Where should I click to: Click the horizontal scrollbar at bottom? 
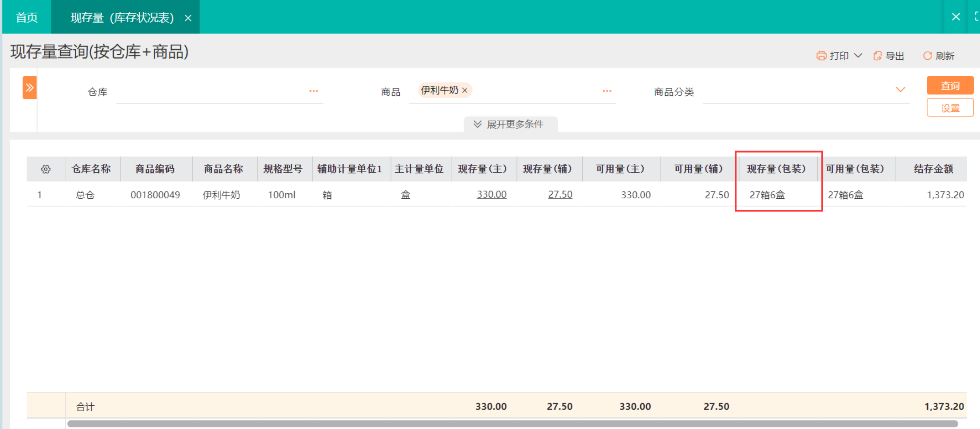[x=512, y=424]
